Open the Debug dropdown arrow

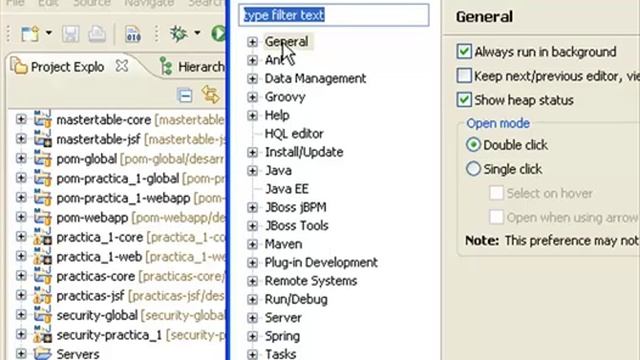click(197, 33)
